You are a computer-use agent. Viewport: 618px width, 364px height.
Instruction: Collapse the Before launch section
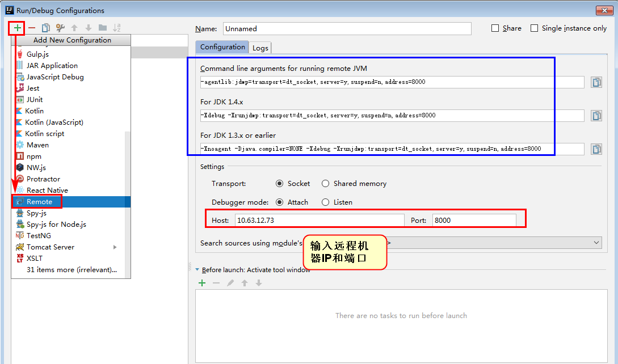coord(197,270)
